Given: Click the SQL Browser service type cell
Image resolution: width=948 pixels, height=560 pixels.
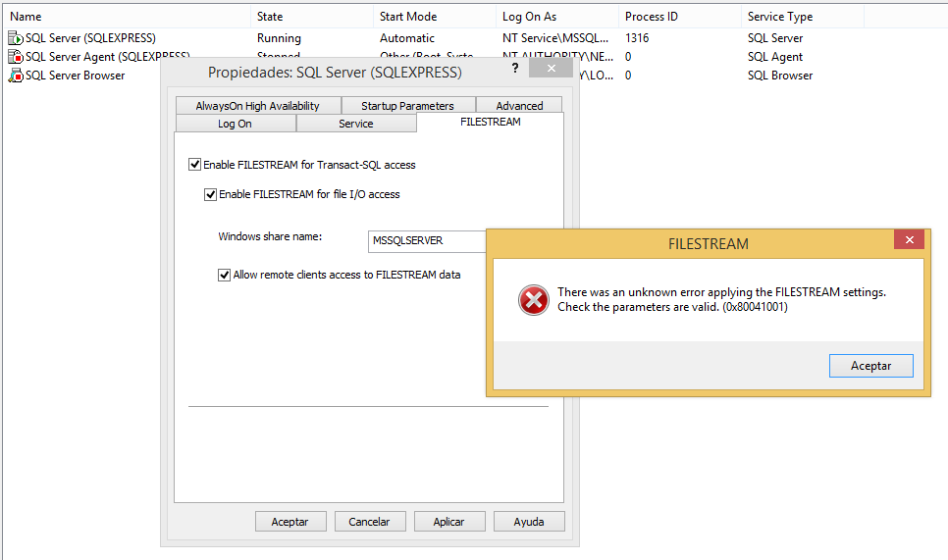Looking at the screenshot, I should tap(780, 76).
